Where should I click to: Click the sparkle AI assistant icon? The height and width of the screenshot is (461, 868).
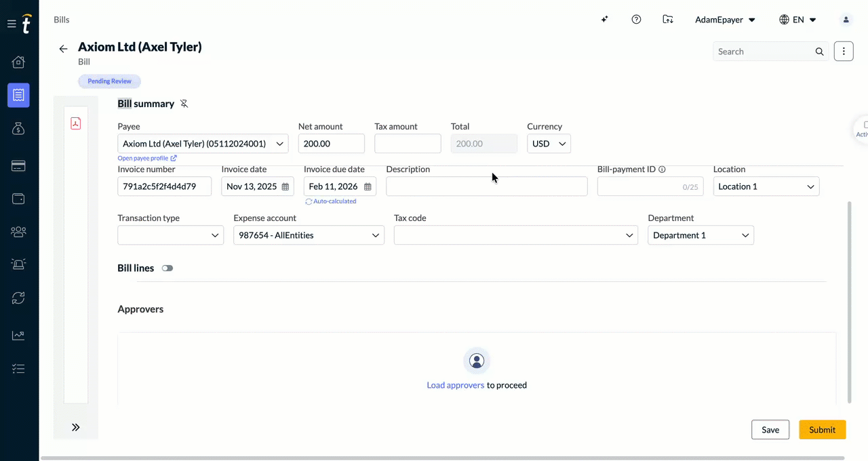[x=605, y=20]
